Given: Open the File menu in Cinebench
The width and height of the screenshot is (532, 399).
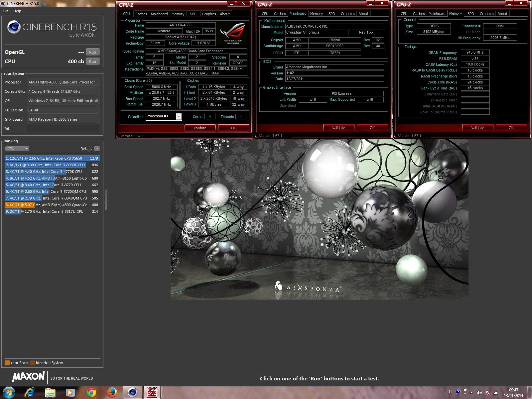Looking at the screenshot, I should [x=6, y=11].
